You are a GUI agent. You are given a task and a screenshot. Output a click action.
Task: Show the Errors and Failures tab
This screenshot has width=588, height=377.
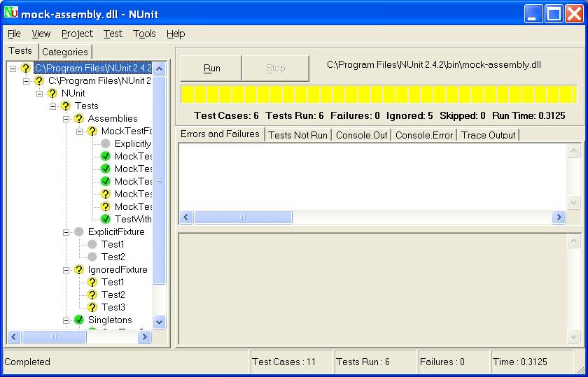point(220,134)
